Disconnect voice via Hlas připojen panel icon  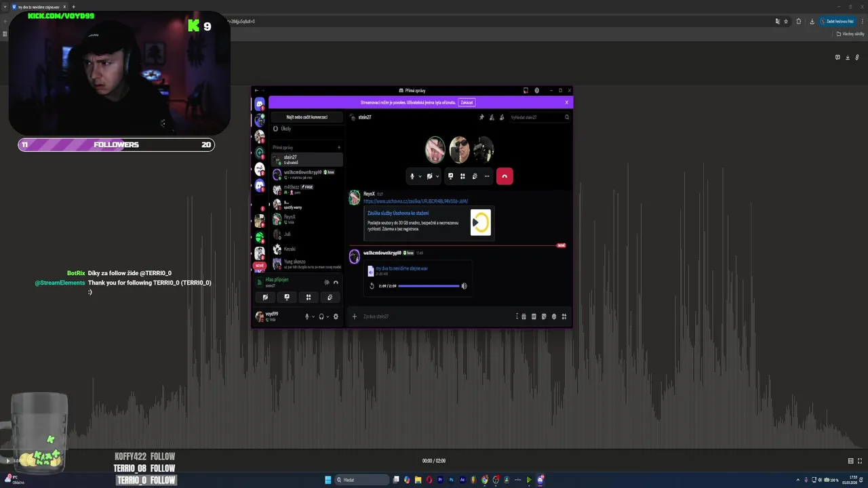(x=336, y=282)
